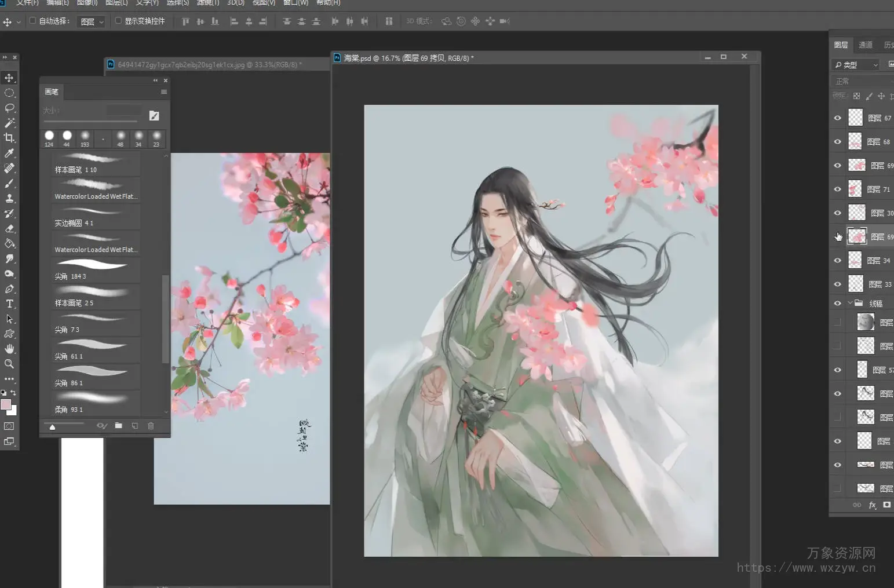Select the Zoom magnifier tool
894x588 pixels.
(9, 364)
